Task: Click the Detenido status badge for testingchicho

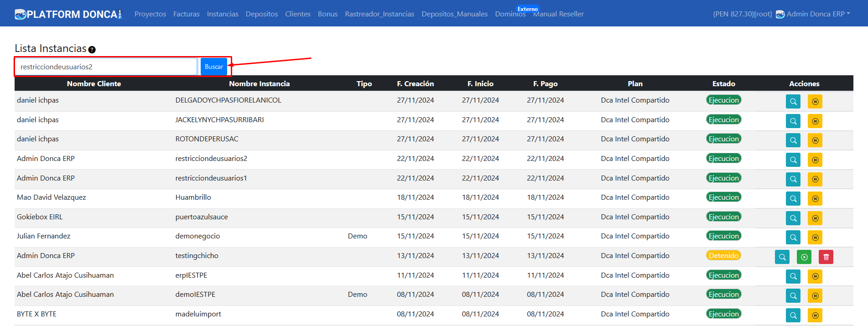Action: click(723, 256)
